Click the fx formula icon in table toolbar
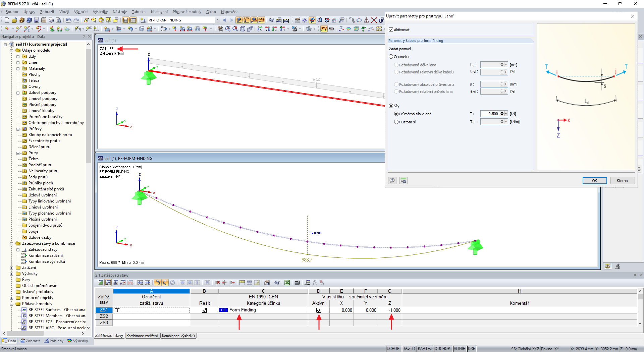The width and height of the screenshot is (644, 352). coord(315,283)
